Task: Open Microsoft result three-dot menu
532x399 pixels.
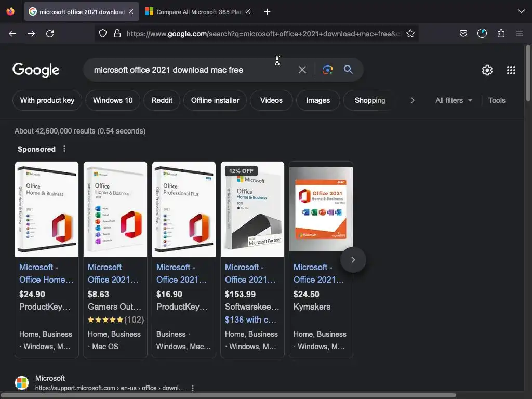Action: pos(193,388)
